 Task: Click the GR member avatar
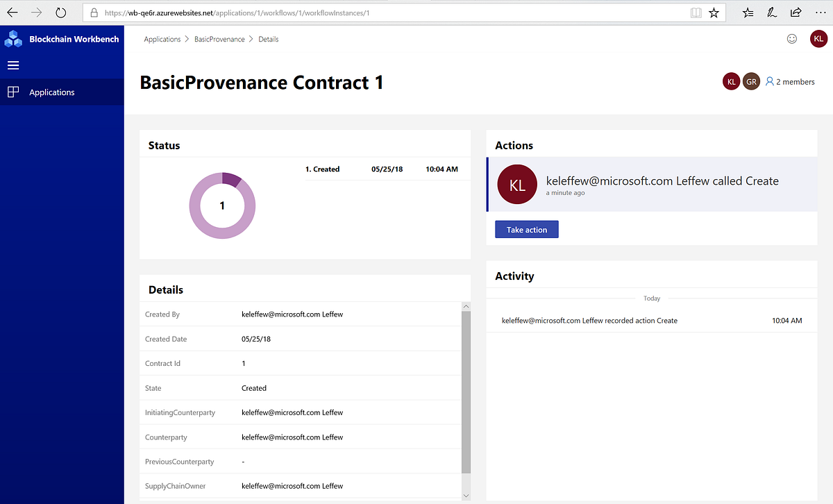click(751, 81)
